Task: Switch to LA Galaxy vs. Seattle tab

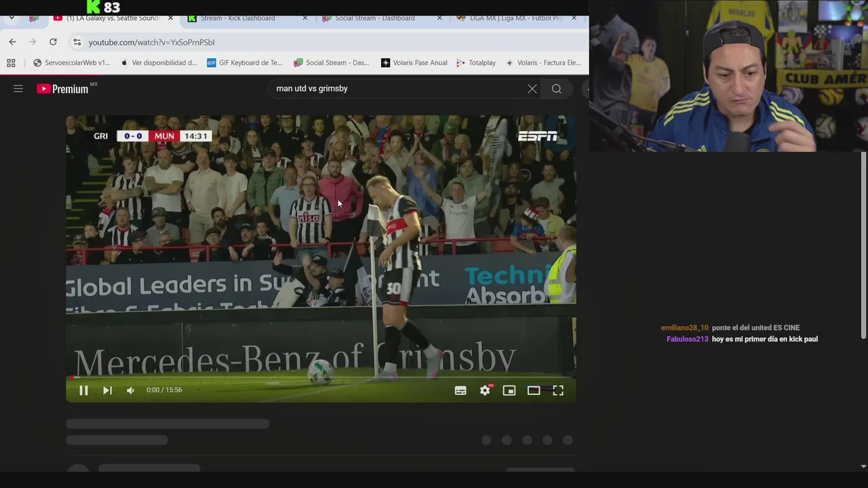Action: pos(112,18)
